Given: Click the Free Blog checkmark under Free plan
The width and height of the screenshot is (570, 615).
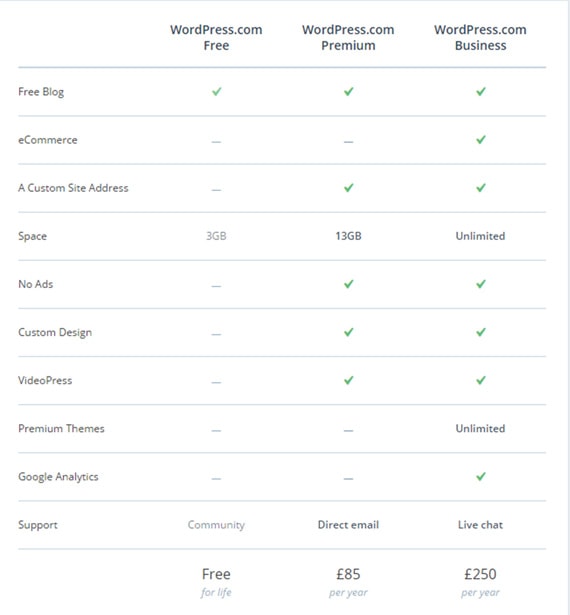Looking at the screenshot, I should tap(216, 92).
